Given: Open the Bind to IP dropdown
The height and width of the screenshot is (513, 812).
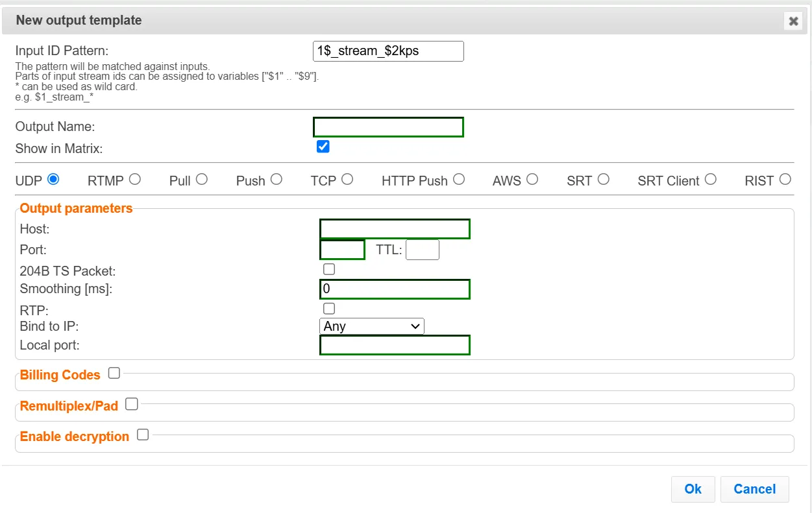Looking at the screenshot, I should (372, 326).
